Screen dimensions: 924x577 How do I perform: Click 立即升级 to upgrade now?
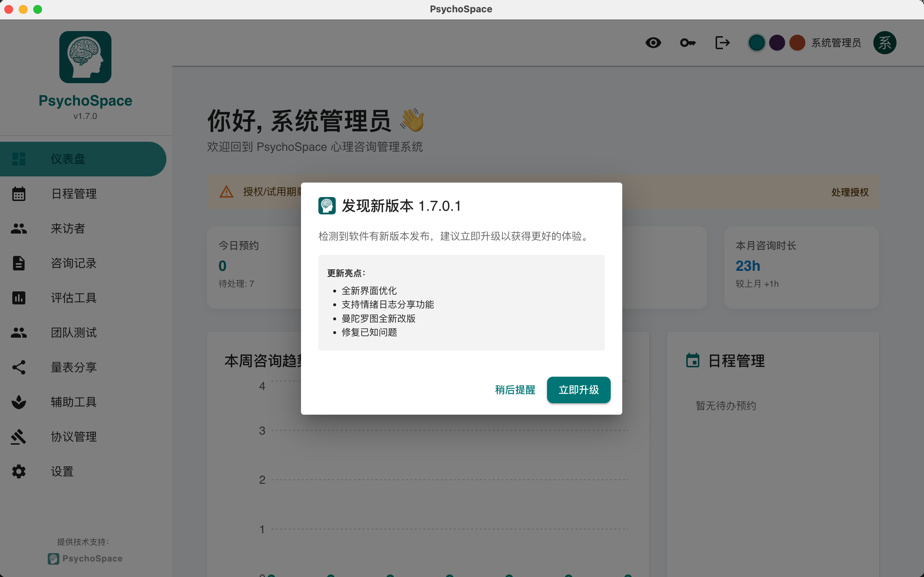(578, 390)
